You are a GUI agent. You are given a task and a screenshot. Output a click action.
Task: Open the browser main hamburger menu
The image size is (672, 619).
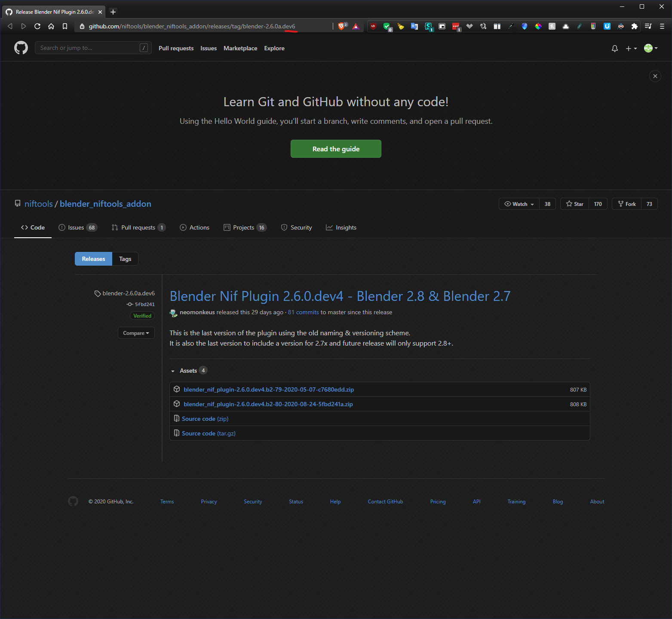tap(662, 26)
